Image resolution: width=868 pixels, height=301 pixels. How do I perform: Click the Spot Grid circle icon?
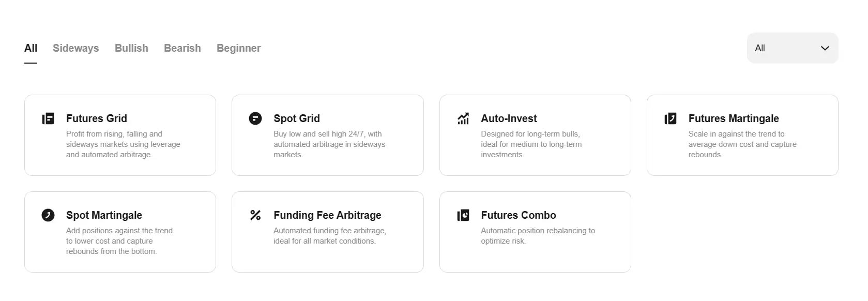pyautogui.click(x=255, y=119)
